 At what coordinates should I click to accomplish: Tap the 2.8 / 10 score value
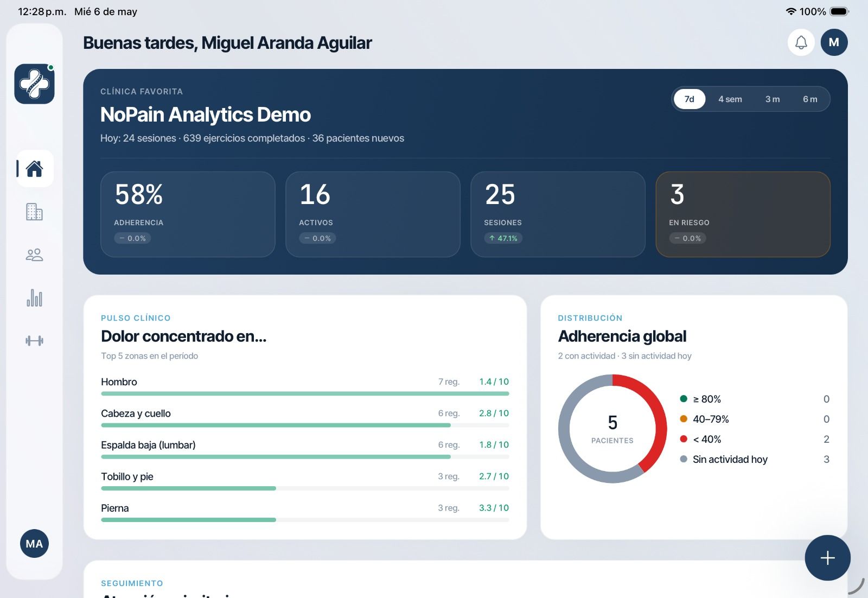(494, 413)
